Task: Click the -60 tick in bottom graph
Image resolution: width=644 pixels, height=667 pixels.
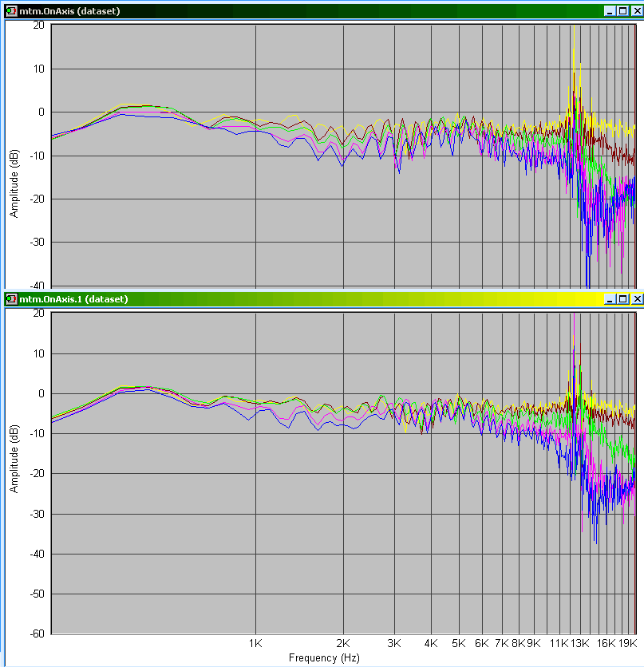Action: coord(37,633)
